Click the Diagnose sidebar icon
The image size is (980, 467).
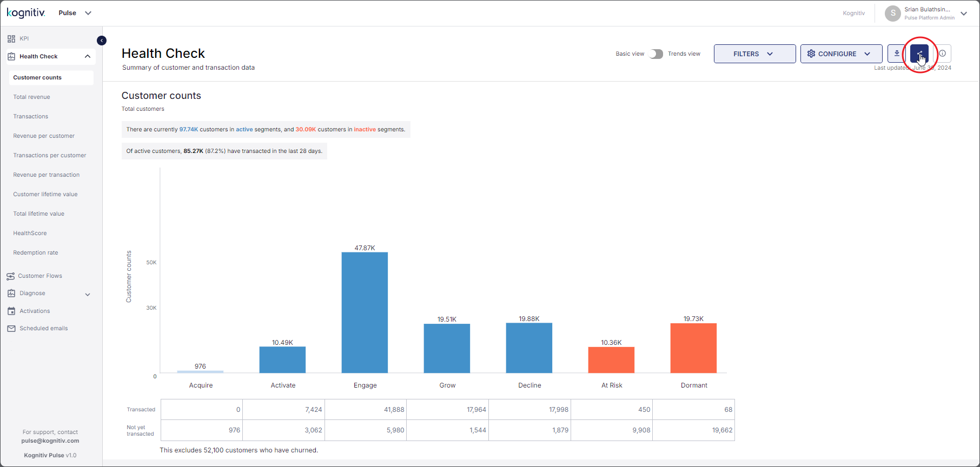click(x=11, y=293)
